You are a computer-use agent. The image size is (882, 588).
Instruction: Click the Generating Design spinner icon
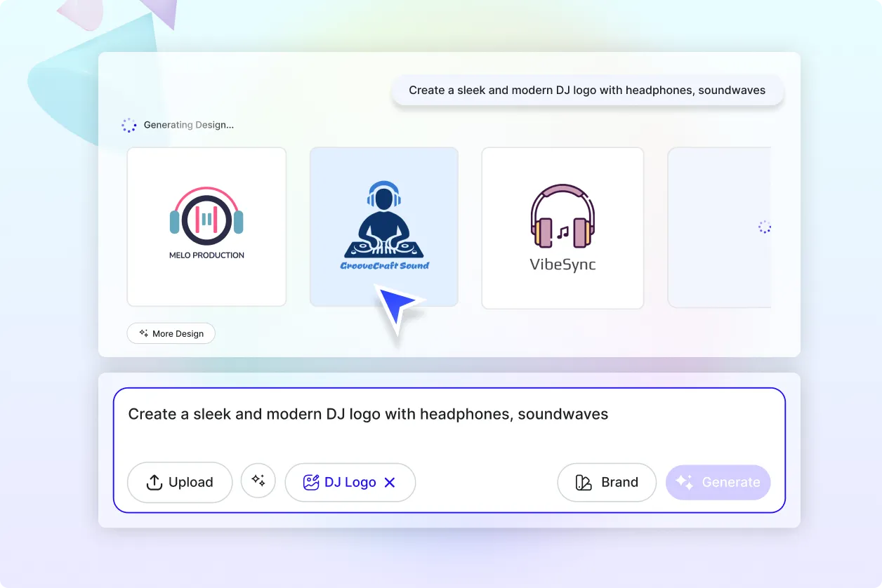129,125
